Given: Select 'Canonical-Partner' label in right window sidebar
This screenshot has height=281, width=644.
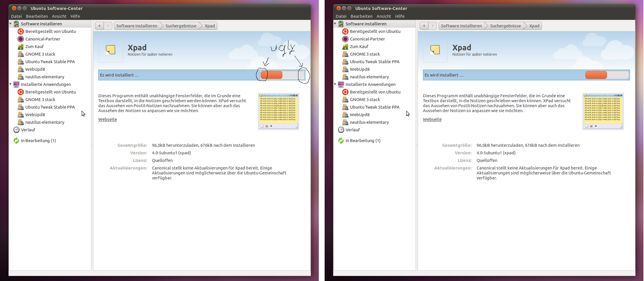Looking at the screenshot, I should pyautogui.click(x=367, y=39).
